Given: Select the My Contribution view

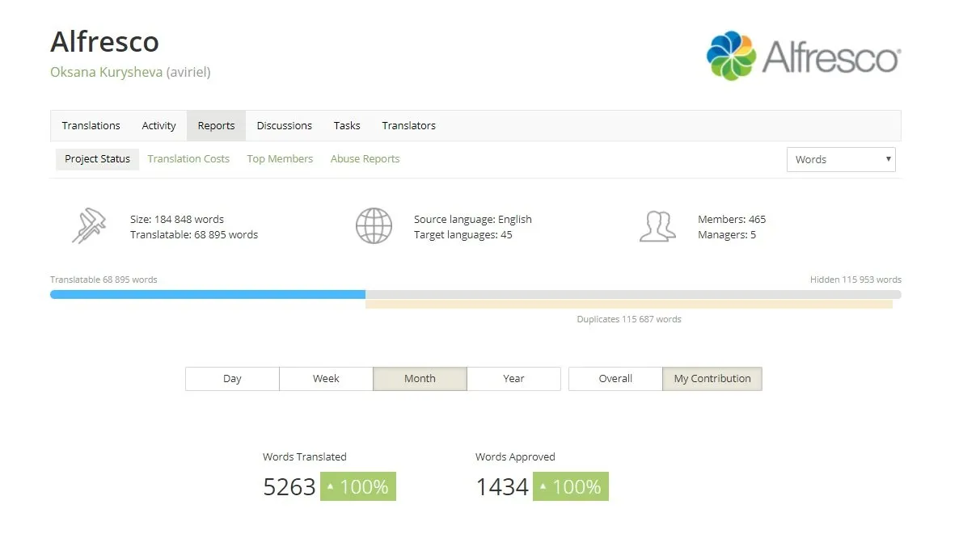Looking at the screenshot, I should pyautogui.click(x=712, y=379).
